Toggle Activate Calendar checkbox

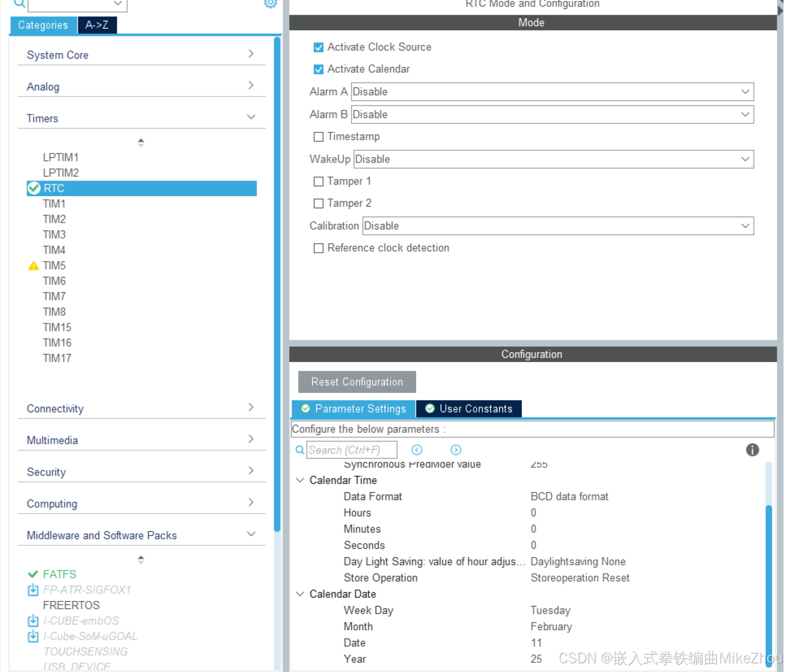click(319, 69)
